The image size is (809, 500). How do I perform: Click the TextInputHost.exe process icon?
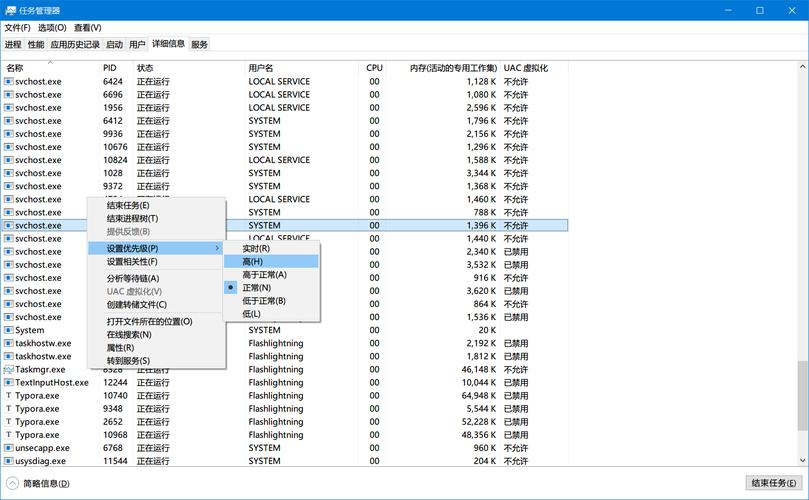click(9, 382)
